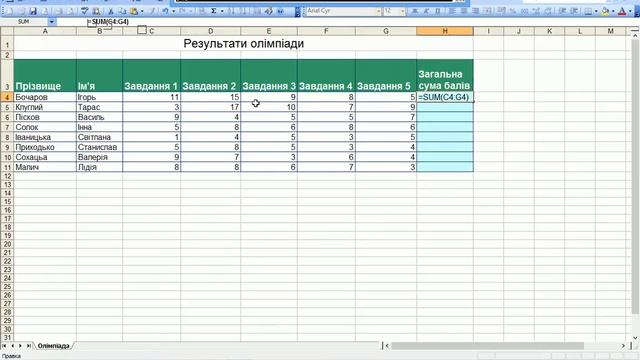
Task: Align cell text left
Action: [452, 11]
